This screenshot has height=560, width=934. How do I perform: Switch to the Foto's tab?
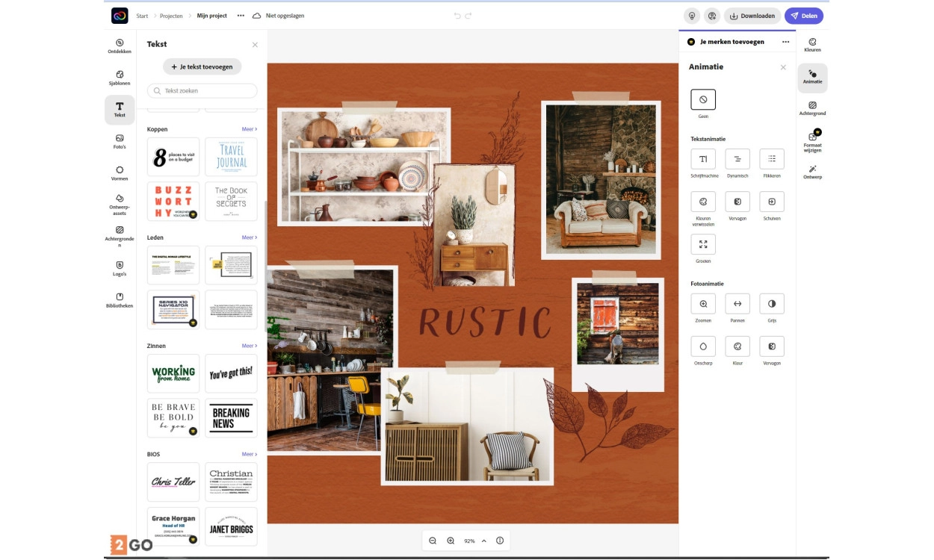coord(120,142)
